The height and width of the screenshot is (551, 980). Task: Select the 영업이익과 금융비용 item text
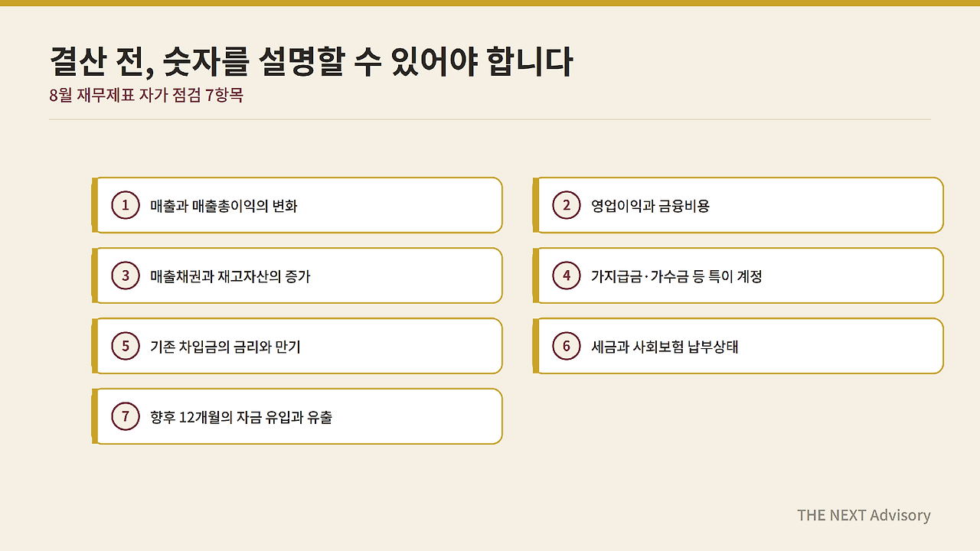[650, 206]
